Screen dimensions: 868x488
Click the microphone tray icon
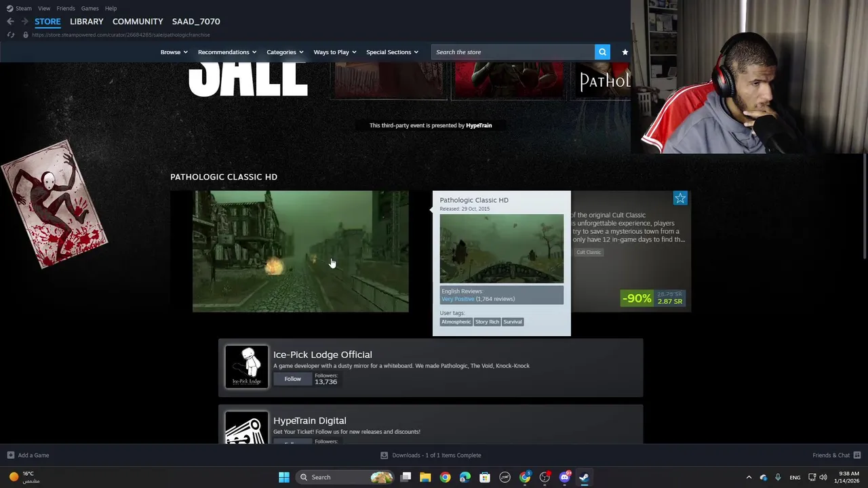(778, 477)
